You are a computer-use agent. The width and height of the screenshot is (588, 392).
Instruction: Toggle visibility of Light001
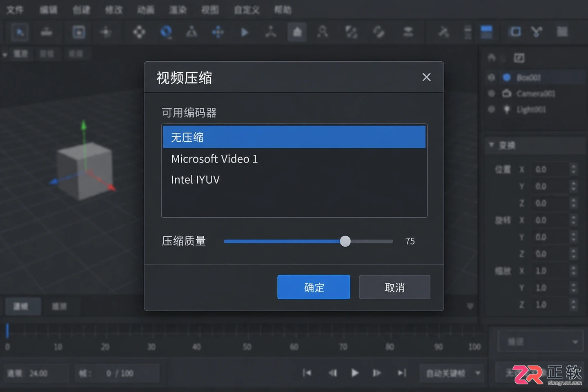click(x=491, y=109)
